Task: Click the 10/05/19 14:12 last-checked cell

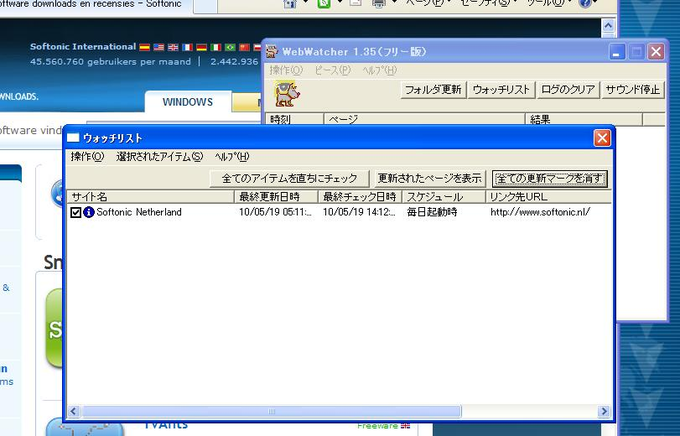Action: point(359,212)
